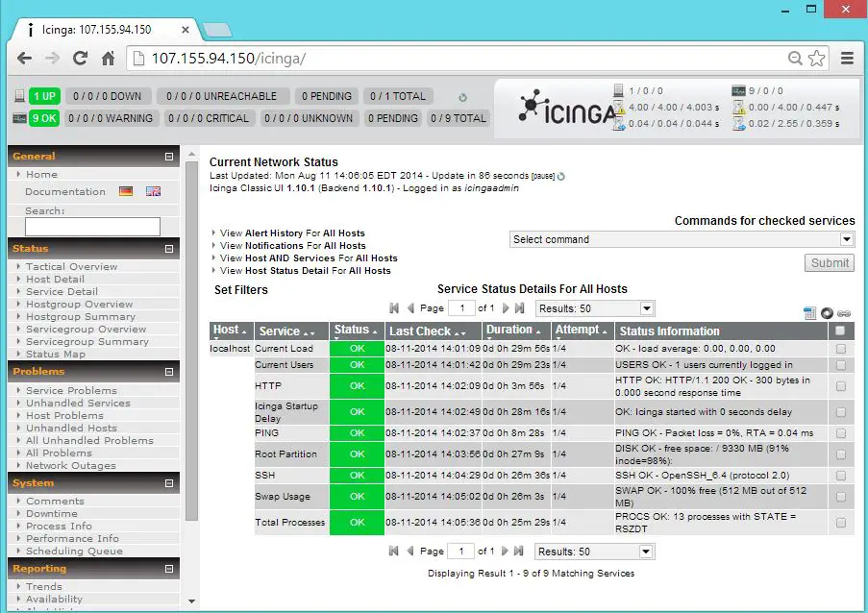The image size is (868, 613).
Task: Go to previous page arrow above table
Action: (x=410, y=308)
